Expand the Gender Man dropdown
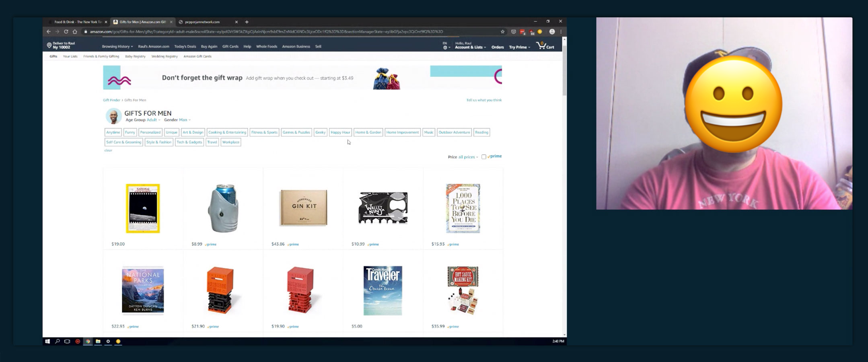The height and width of the screenshot is (362, 868). 185,120
